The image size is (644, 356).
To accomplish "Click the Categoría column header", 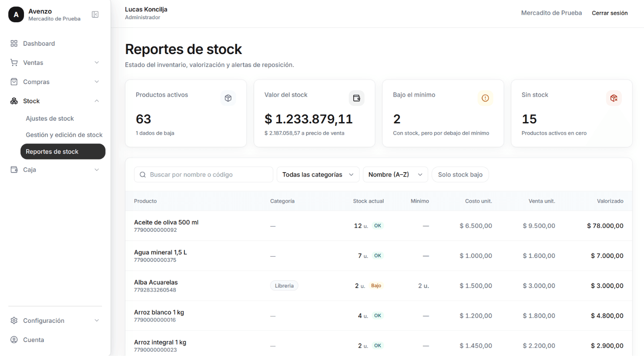I will click(282, 201).
